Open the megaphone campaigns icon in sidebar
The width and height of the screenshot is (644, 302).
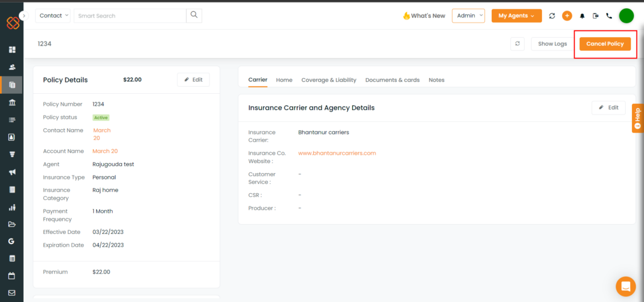13,172
